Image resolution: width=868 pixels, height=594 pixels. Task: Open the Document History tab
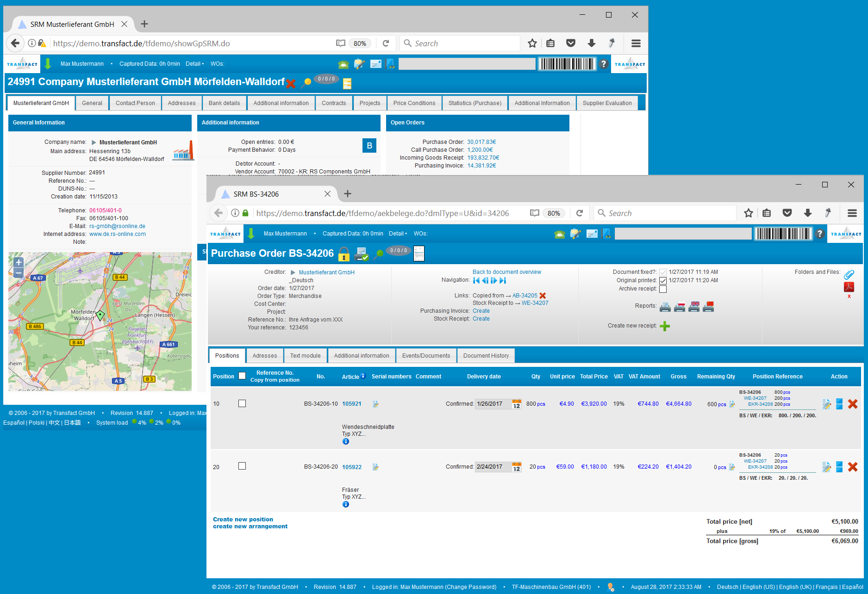[x=486, y=356]
